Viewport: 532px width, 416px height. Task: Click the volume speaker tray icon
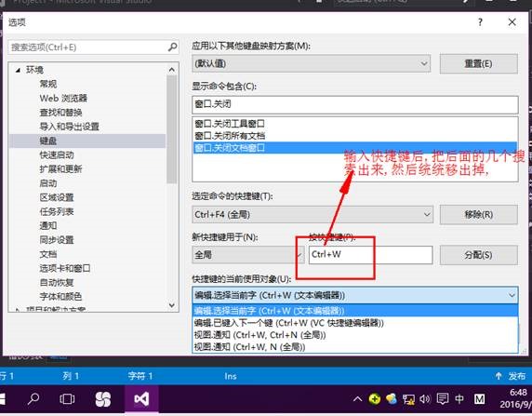pos(425,398)
